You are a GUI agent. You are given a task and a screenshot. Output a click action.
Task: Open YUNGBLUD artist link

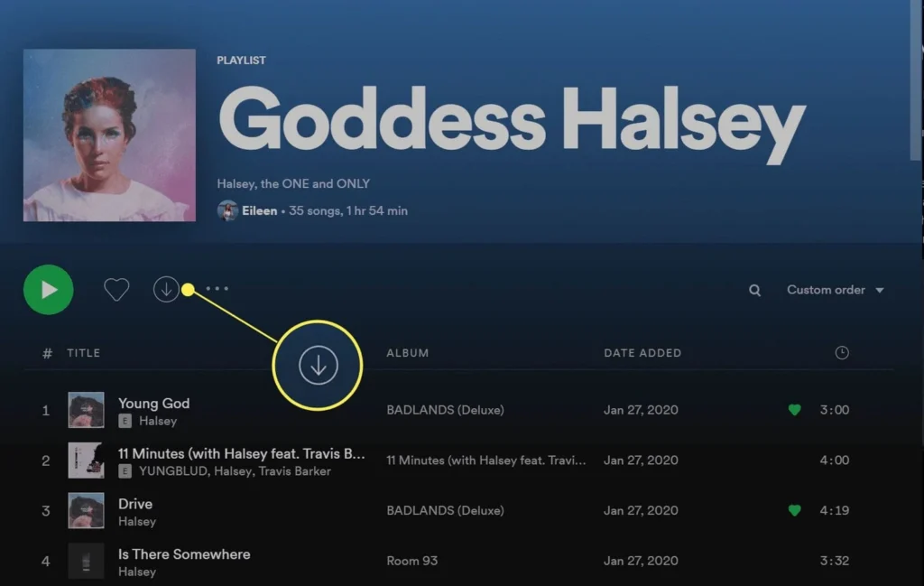[x=173, y=471]
